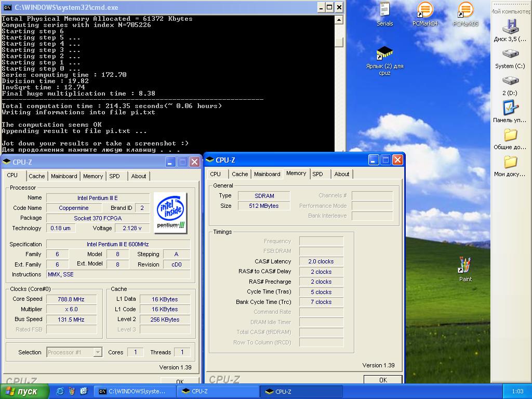Viewport: 532px width, 399px height.
Task: Click the Multiplier x 6.0 field
Action: click(71, 309)
